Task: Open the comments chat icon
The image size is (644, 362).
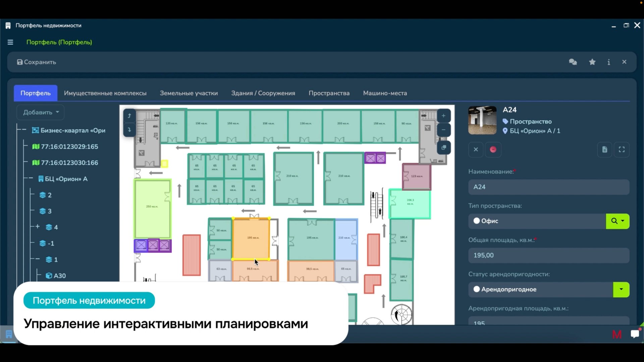Action: click(x=573, y=62)
